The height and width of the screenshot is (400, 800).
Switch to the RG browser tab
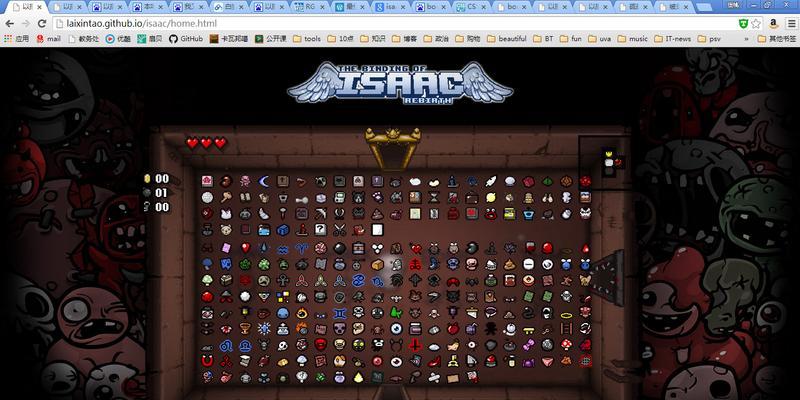pos(310,7)
